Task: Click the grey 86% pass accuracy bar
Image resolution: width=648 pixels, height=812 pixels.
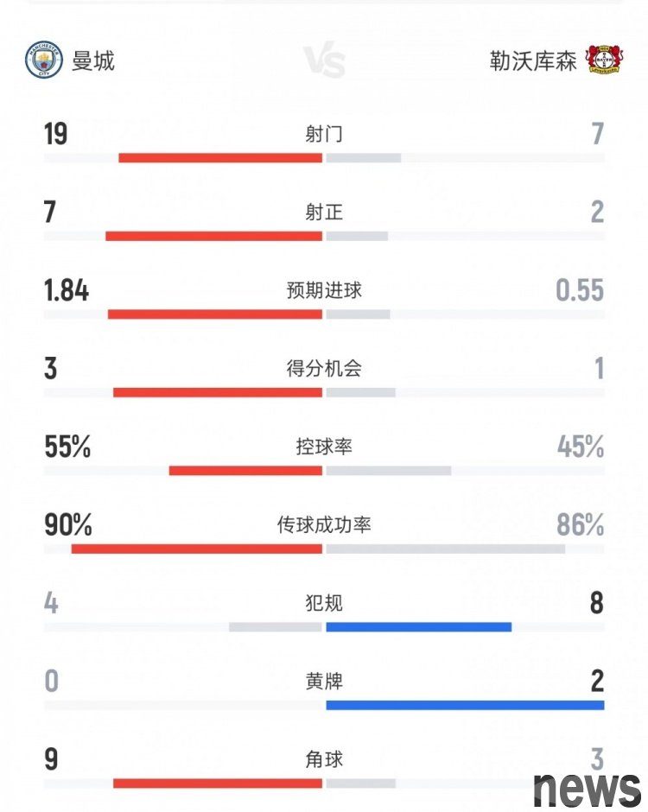Action: (x=446, y=549)
